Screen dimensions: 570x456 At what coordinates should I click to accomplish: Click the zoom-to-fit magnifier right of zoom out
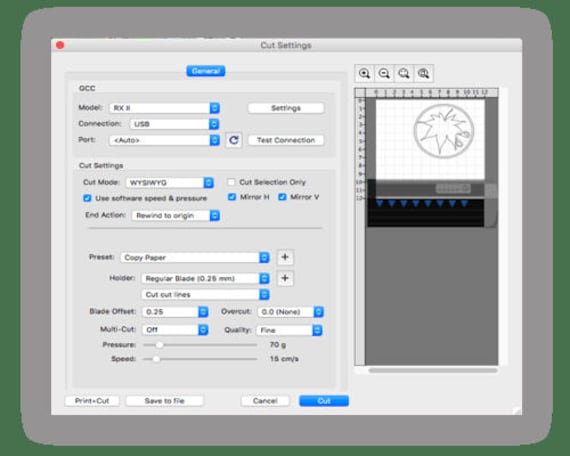pos(404,73)
